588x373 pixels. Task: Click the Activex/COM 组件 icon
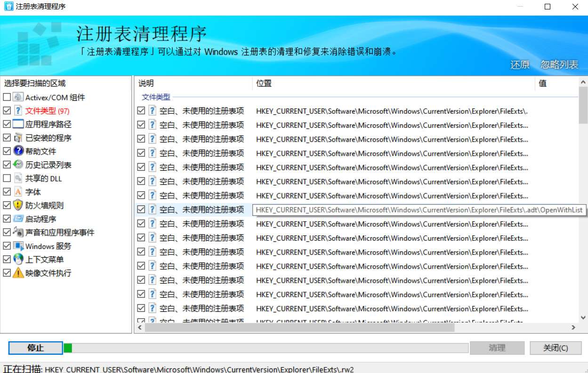18,97
